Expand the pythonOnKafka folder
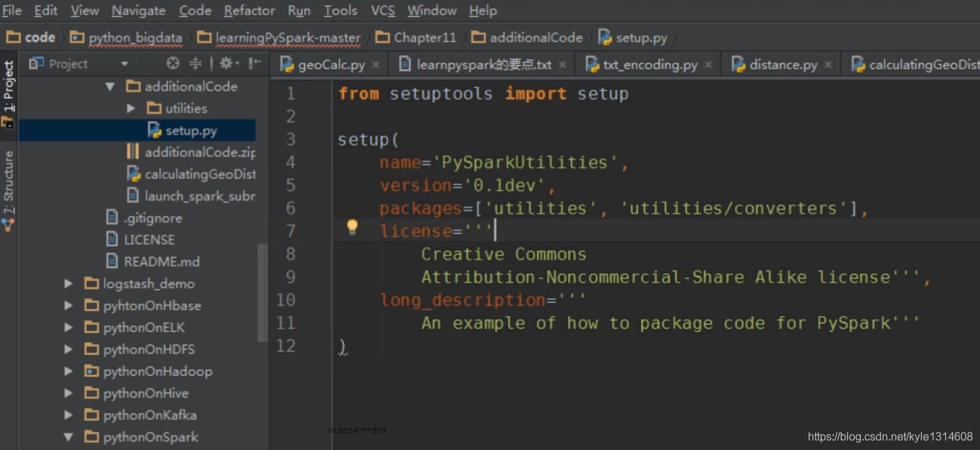980x450 pixels. click(68, 415)
